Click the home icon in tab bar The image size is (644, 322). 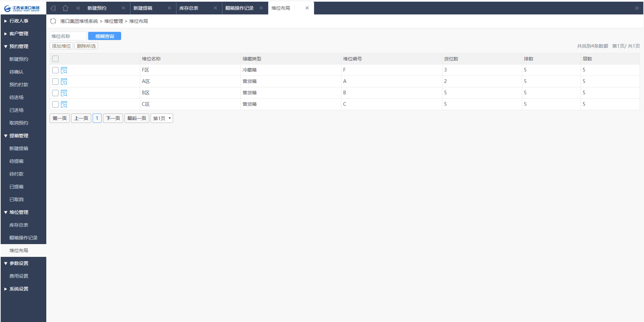coord(65,8)
